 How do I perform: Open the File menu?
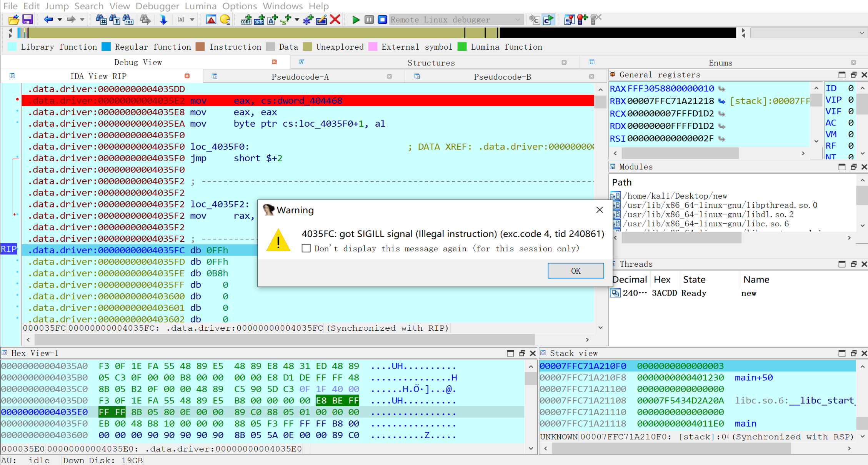tap(10, 6)
